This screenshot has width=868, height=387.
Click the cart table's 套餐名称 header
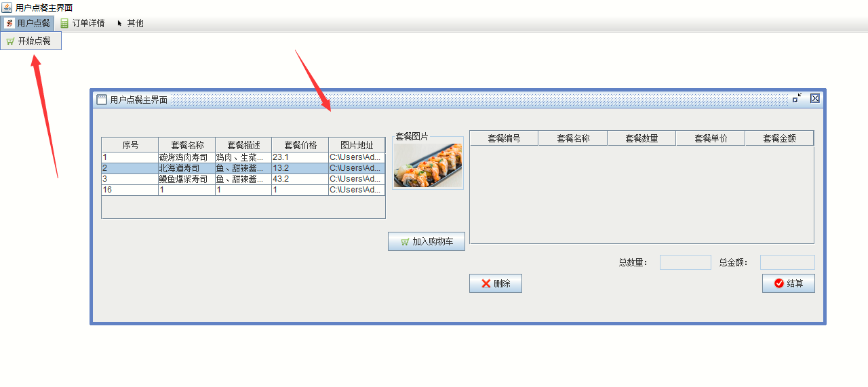click(x=573, y=138)
